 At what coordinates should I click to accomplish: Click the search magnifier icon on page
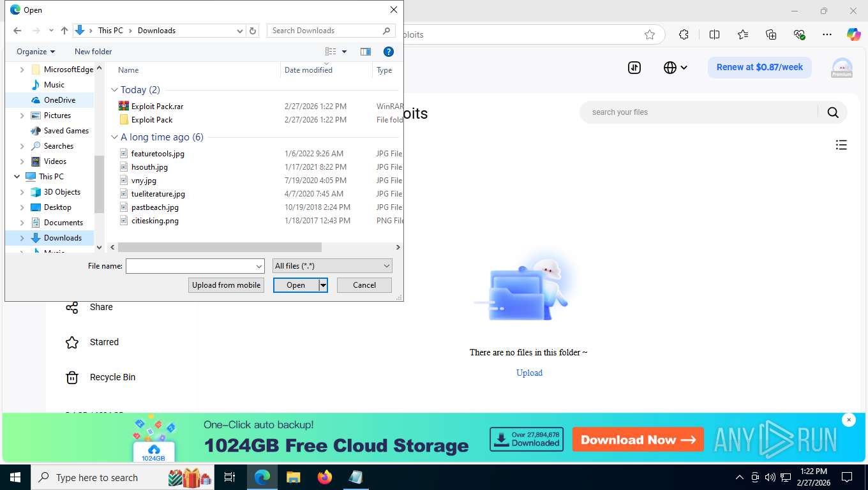pos(833,112)
